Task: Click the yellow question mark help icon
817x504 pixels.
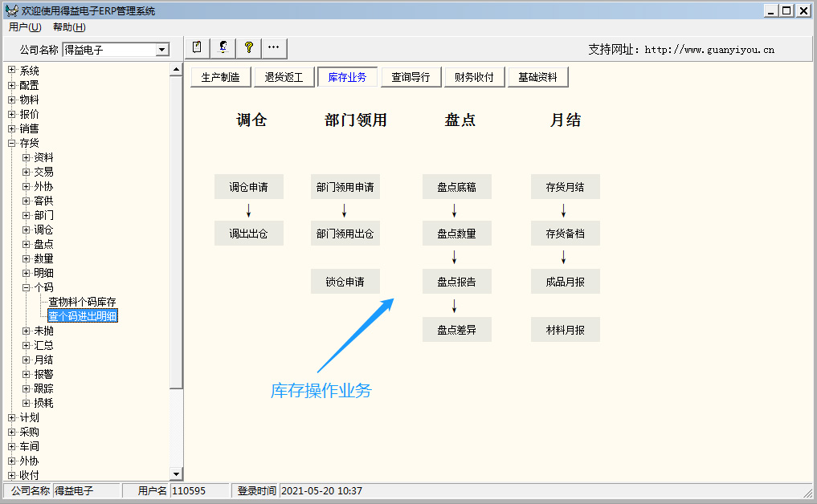Action: [x=248, y=47]
